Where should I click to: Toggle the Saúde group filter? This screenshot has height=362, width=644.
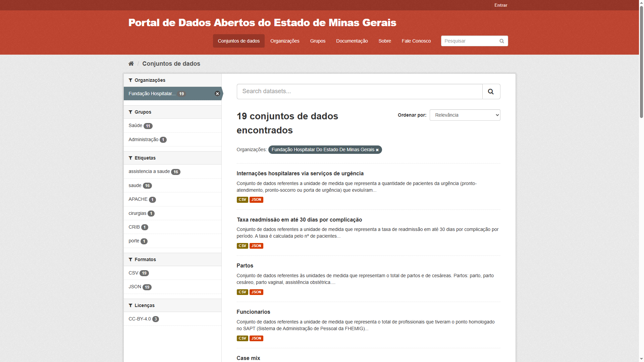(x=136, y=126)
